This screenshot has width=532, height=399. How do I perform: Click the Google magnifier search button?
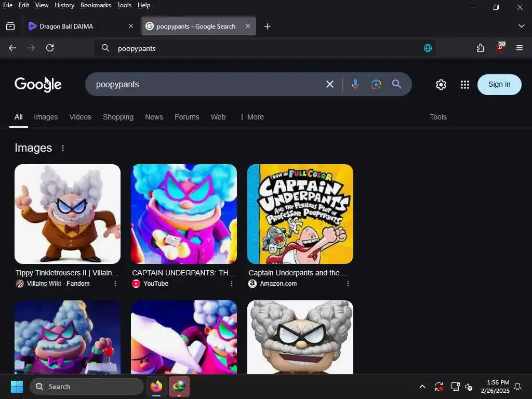[x=396, y=84]
